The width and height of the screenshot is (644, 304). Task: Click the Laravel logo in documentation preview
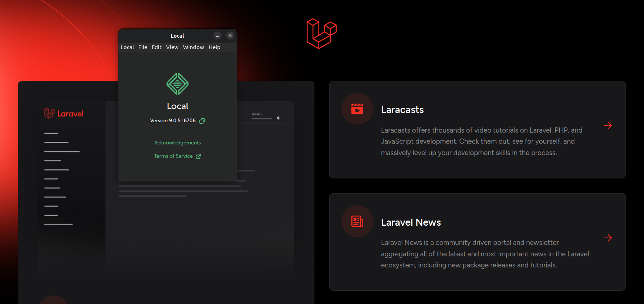[64, 113]
